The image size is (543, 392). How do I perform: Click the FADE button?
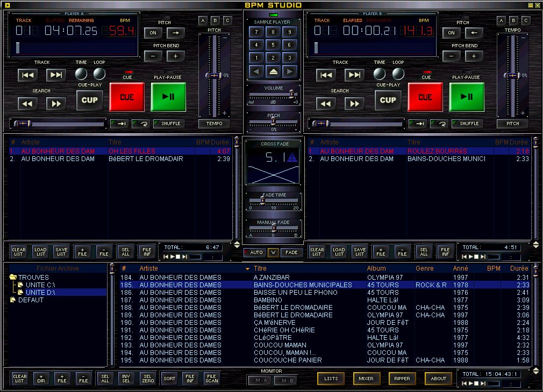[x=291, y=252]
